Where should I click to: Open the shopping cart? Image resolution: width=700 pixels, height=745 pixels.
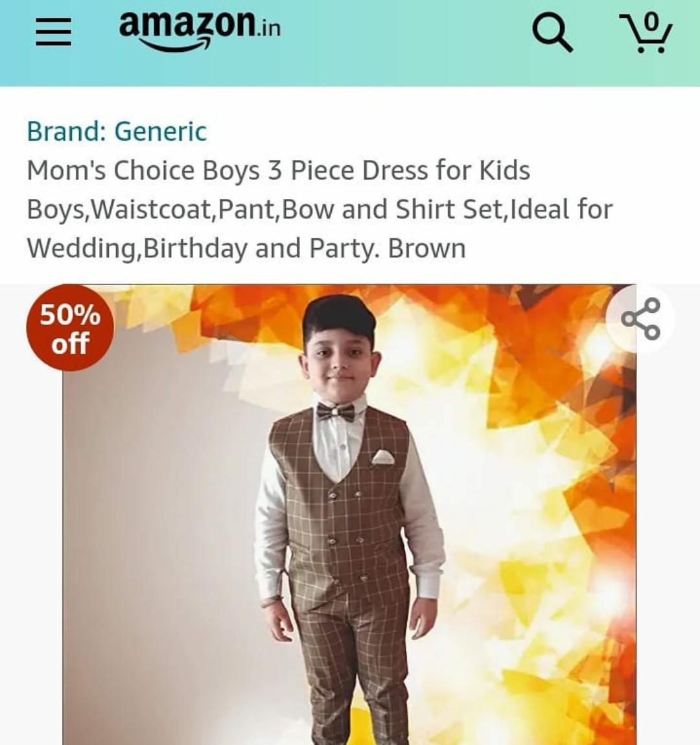point(646,34)
